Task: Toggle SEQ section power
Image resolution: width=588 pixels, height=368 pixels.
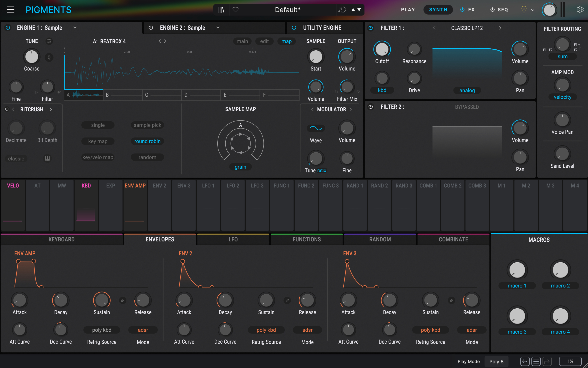Action: pyautogui.click(x=492, y=10)
